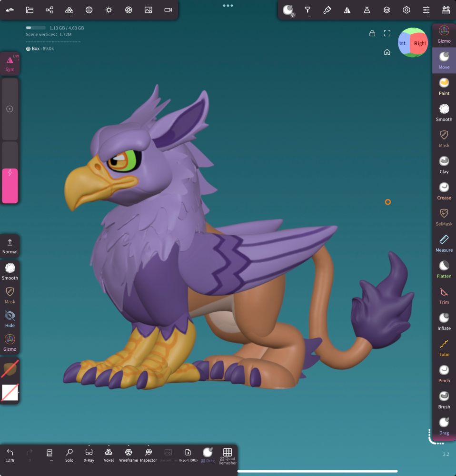Select the Mask tool in right toolbar
The width and height of the screenshot is (456, 476).
444,139
